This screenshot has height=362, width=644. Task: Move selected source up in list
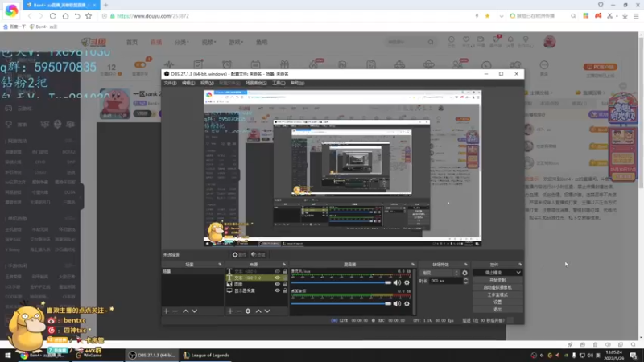click(258, 311)
